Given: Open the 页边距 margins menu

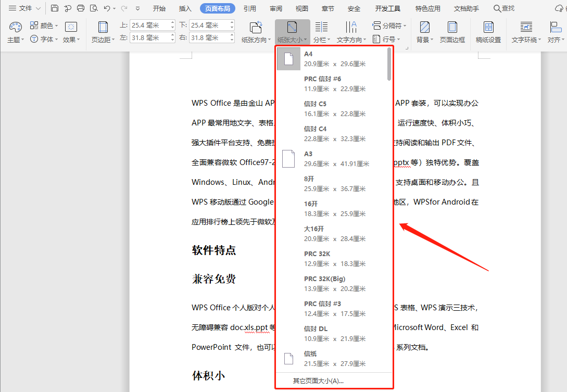Looking at the screenshot, I should coord(103,32).
